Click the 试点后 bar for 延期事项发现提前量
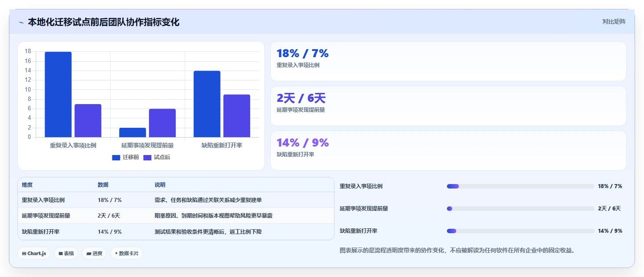The height and width of the screenshot is (277, 644). tap(162, 123)
